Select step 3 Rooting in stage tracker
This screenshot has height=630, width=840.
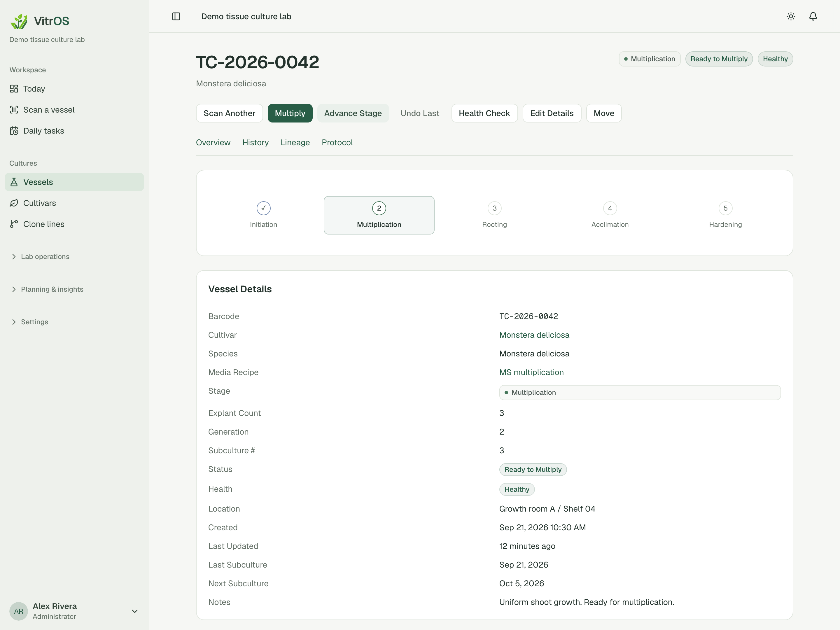pyautogui.click(x=494, y=215)
